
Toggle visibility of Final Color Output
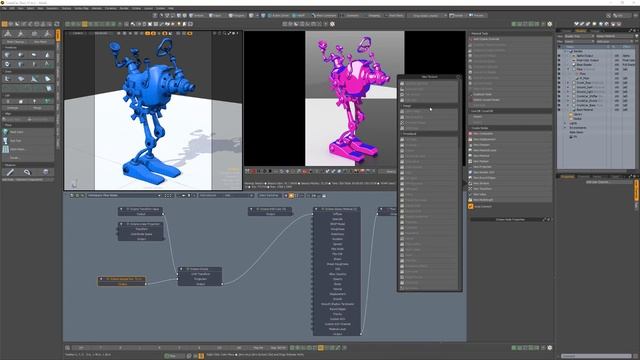click(x=559, y=60)
